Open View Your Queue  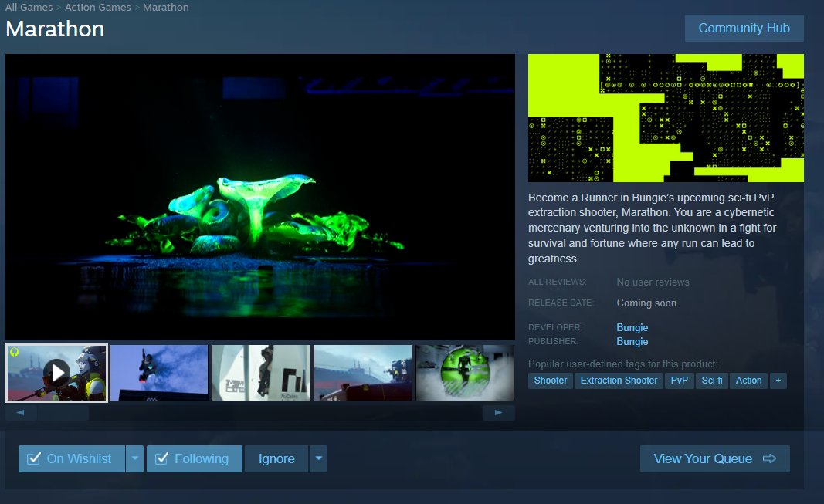click(714, 459)
